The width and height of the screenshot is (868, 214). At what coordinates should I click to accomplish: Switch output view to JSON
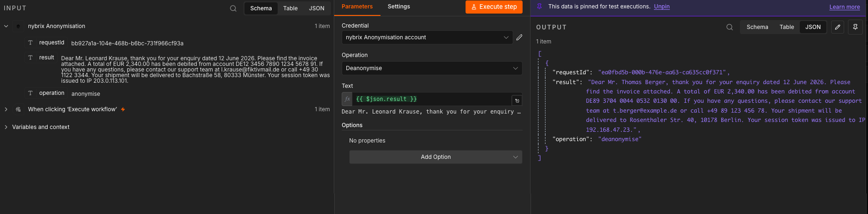point(813,27)
